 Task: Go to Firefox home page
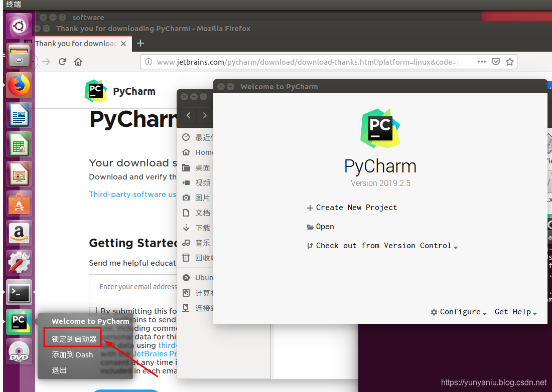[78, 62]
